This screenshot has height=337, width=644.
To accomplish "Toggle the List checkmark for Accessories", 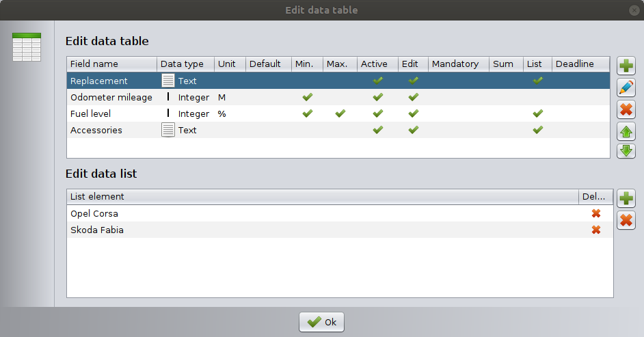I will click(x=537, y=130).
